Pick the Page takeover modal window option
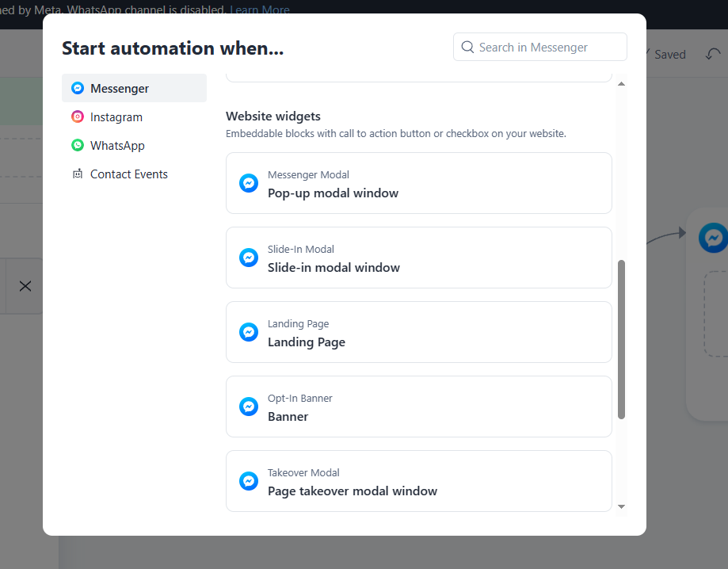The width and height of the screenshot is (728, 569). (x=418, y=481)
